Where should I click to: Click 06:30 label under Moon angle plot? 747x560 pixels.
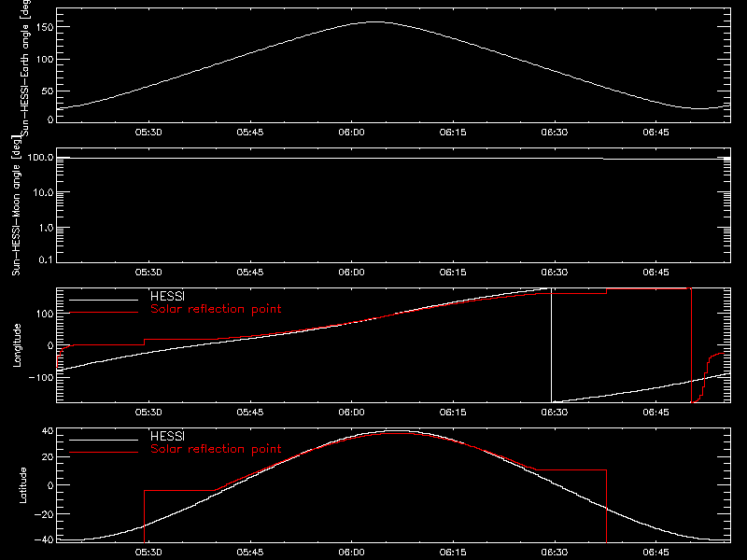tap(554, 272)
